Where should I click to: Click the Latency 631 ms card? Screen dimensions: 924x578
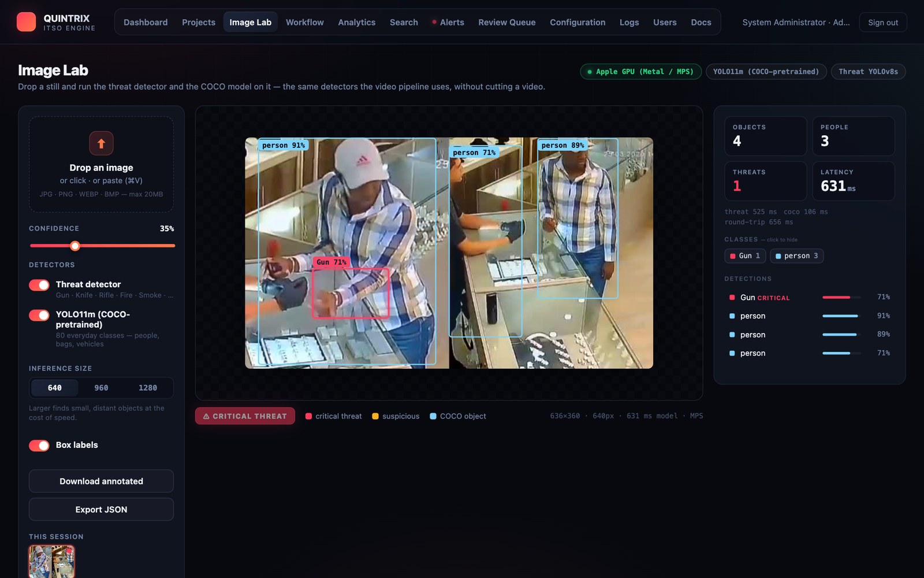(854, 181)
